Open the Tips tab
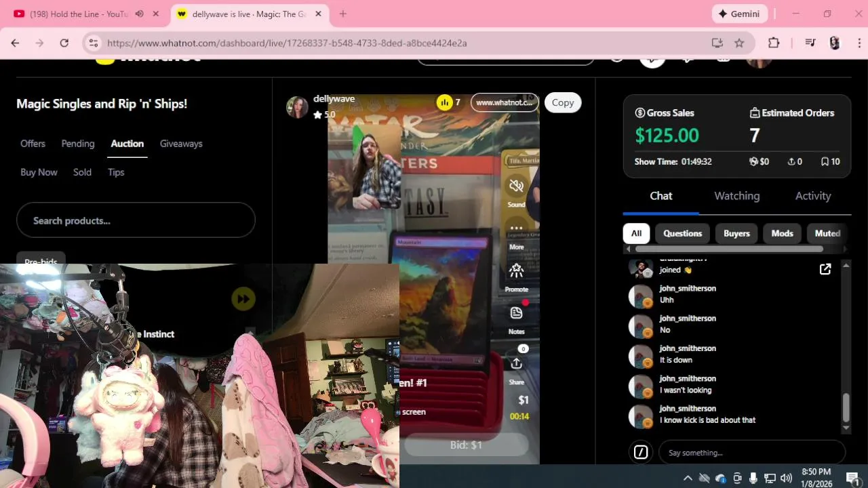The height and width of the screenshot is (488, 868). [116, 172]
